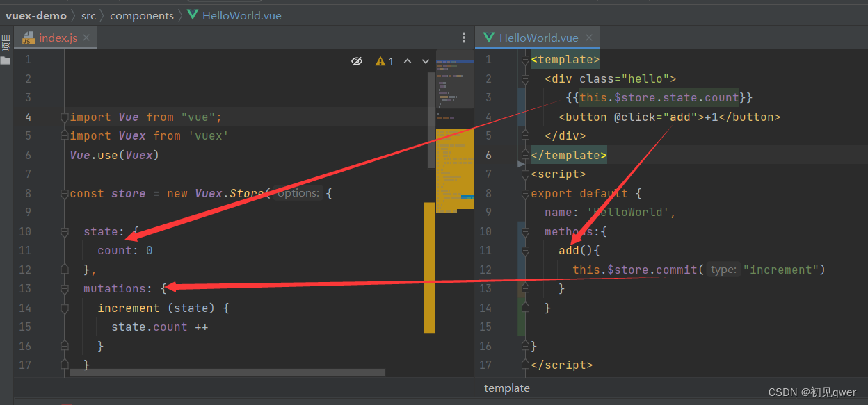The width and height of the screenshot is (868, 405).
Task: Click '"increment"' string in commit call
Action: [x=780, y=270]
